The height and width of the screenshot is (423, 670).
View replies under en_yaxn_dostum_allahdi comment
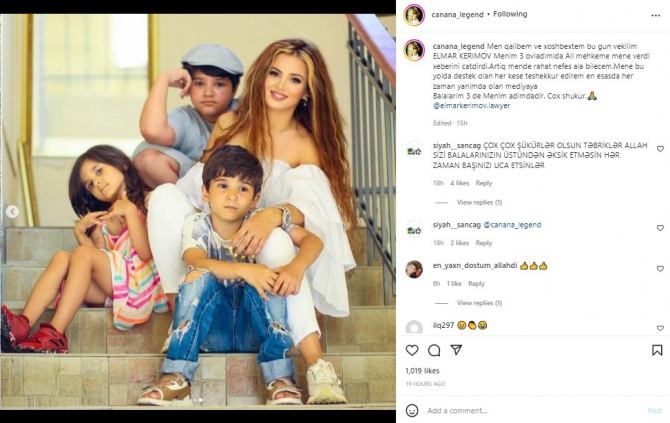(479, 303)
